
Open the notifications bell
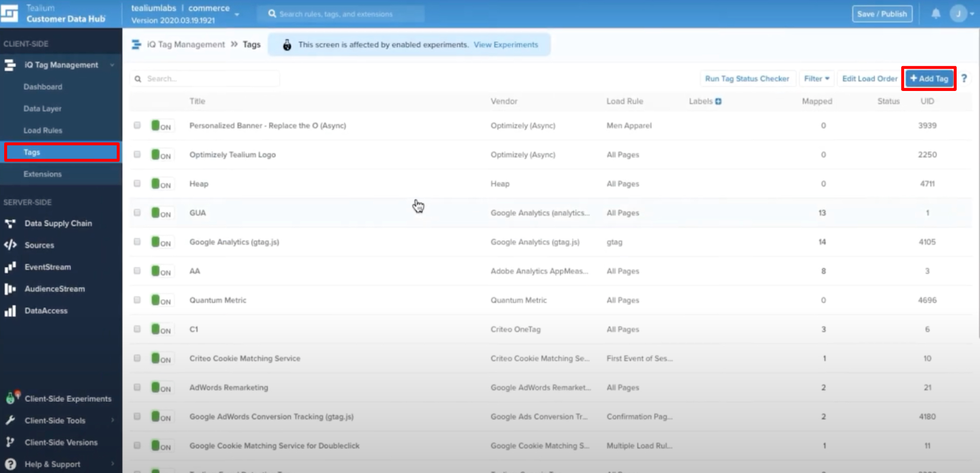tap(936, 14)
